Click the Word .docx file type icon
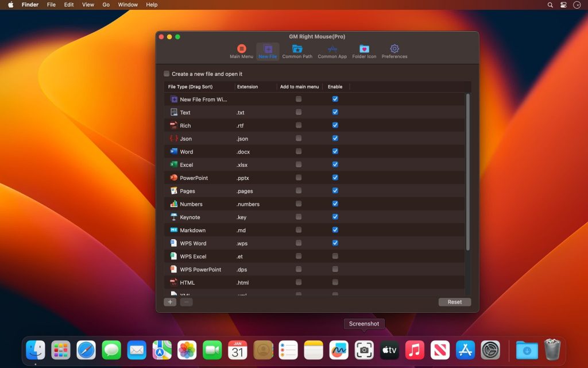The image size is (588, 368). coord(173,151)
